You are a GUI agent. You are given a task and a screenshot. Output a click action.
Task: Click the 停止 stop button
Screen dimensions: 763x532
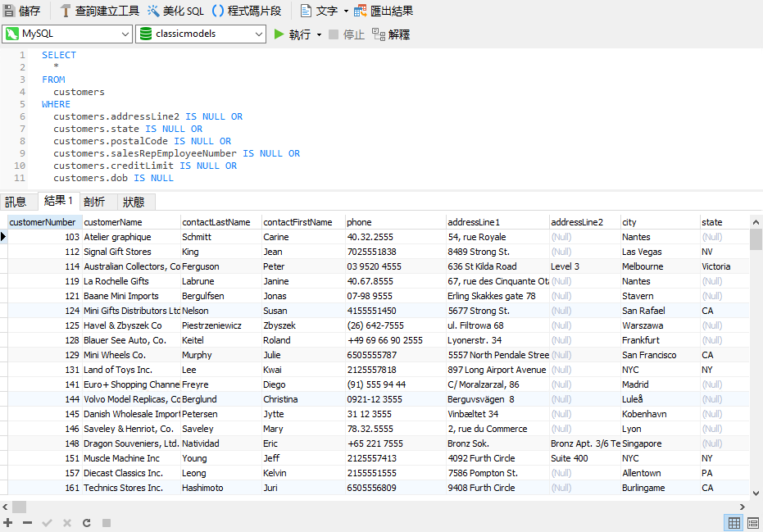click(347, 34)
